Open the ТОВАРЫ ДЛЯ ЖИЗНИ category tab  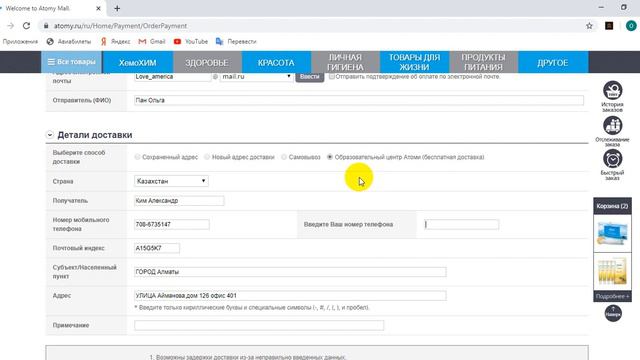click(414, 62)
